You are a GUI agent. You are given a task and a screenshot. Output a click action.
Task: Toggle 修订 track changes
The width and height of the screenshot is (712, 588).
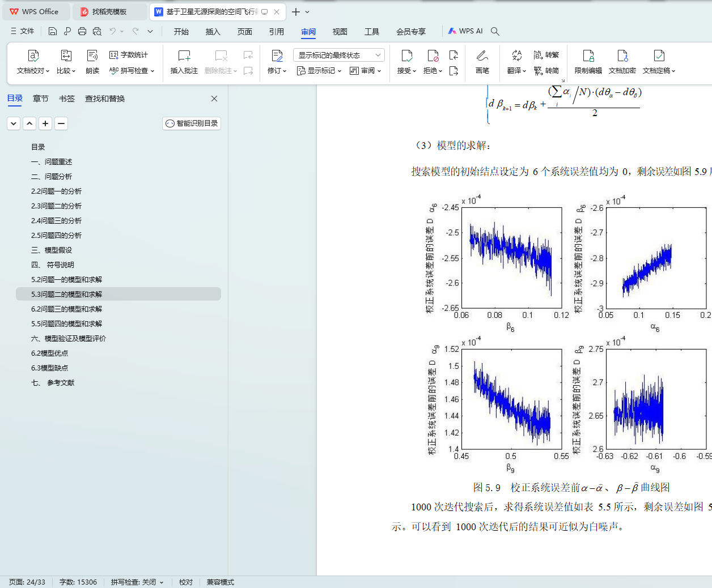click(277, 56)
